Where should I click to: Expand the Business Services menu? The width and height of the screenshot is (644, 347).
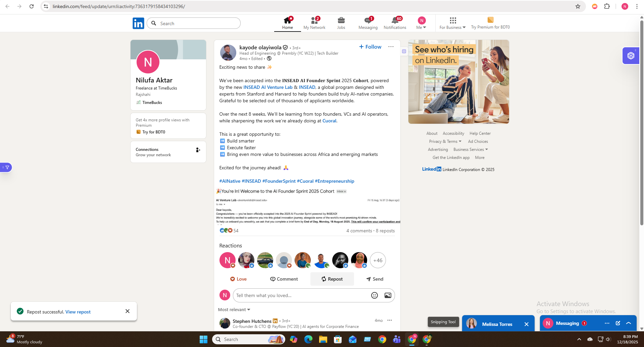click(470, 150)
